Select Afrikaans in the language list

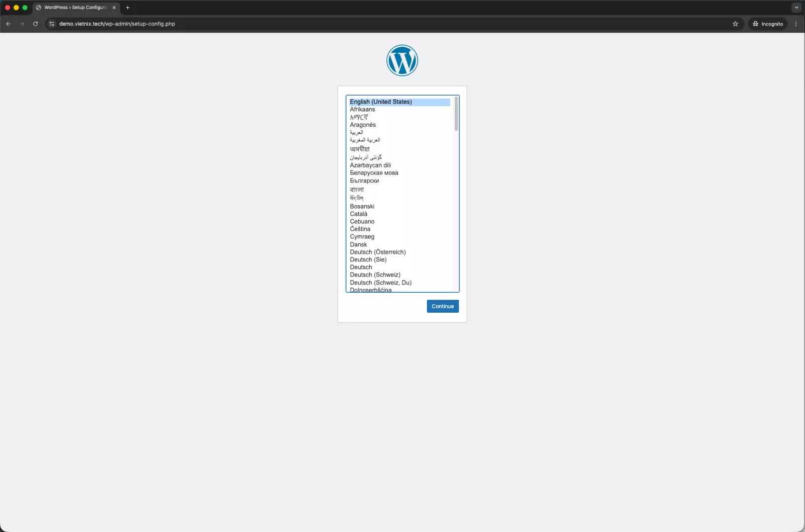362,109
